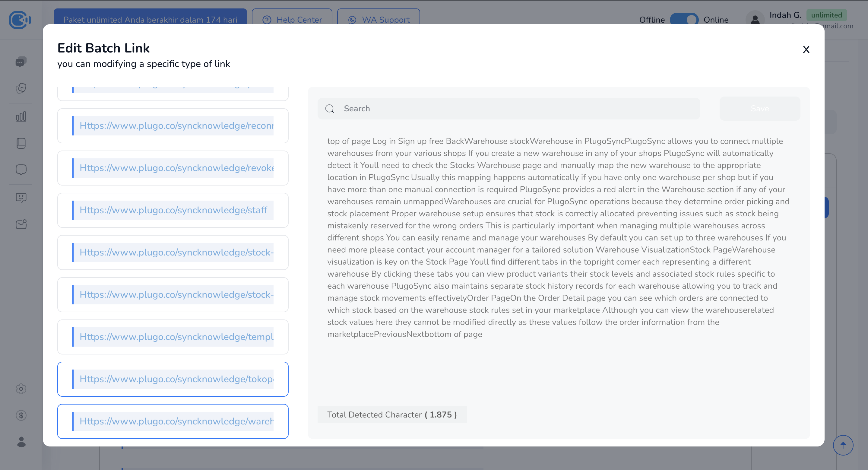The height and width of the screenshot is (470, 868).
Task: Click the scroll-to-top arrow button
Action: [843, 445]
